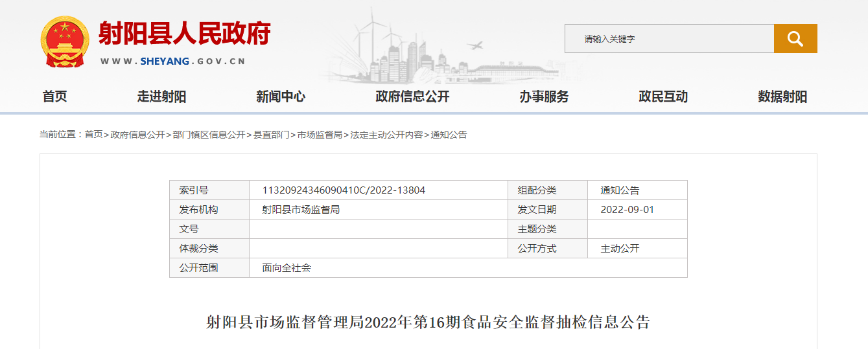Open 市场监督局 breadcrumb link

coord(320,135)
